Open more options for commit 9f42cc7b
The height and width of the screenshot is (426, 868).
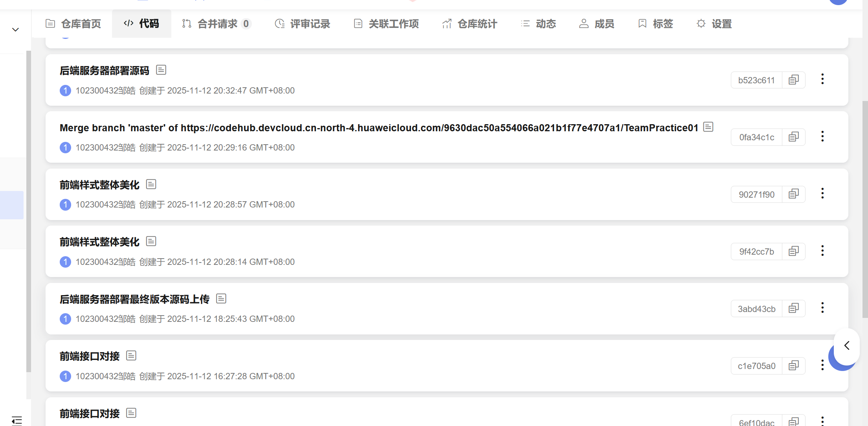[x=822, y=251]
